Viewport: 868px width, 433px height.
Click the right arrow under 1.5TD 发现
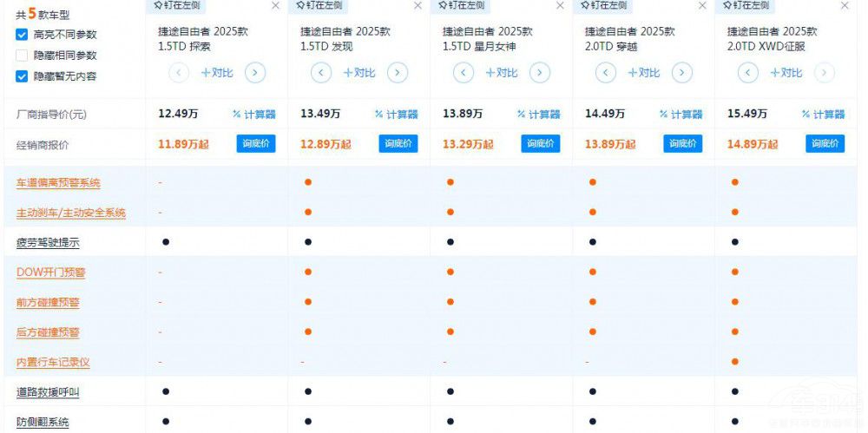click(398, 73)
